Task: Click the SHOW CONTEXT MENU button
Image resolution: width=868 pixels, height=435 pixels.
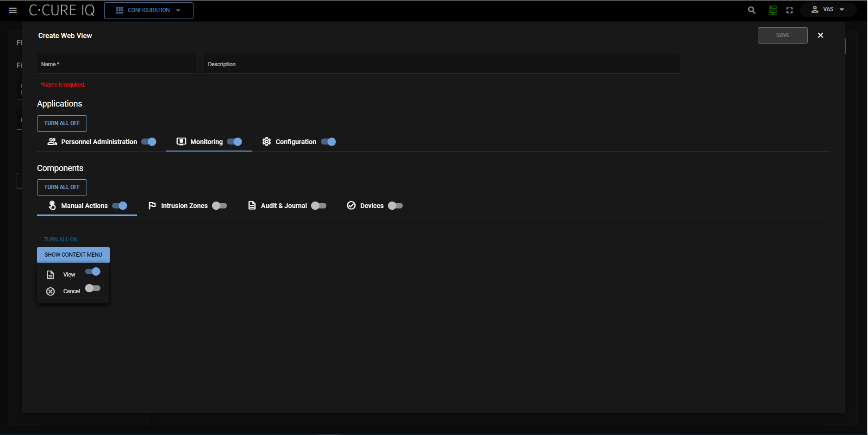Action: click(73, 255)
